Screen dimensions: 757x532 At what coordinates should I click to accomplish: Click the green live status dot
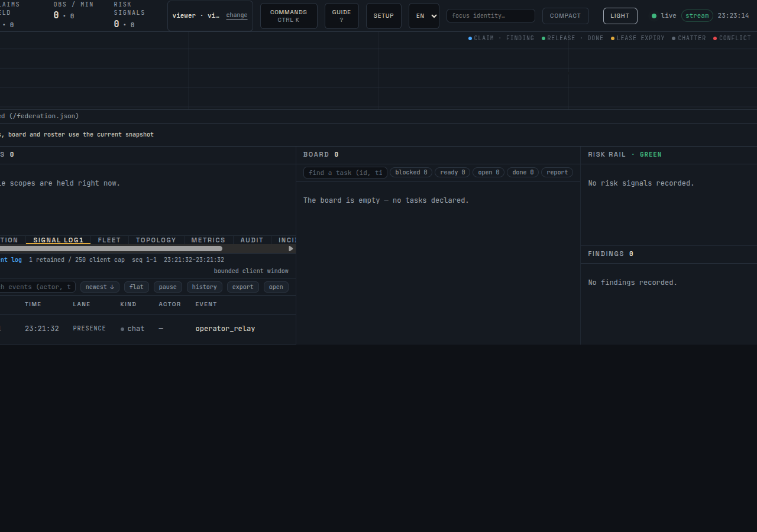[654, 16]
